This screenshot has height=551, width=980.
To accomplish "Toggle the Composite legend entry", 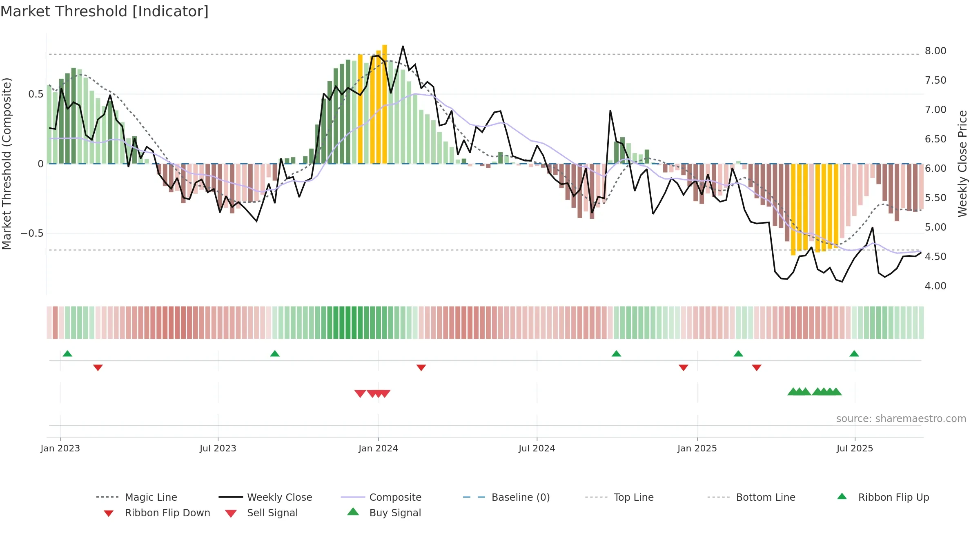I will tap(381, 497).
